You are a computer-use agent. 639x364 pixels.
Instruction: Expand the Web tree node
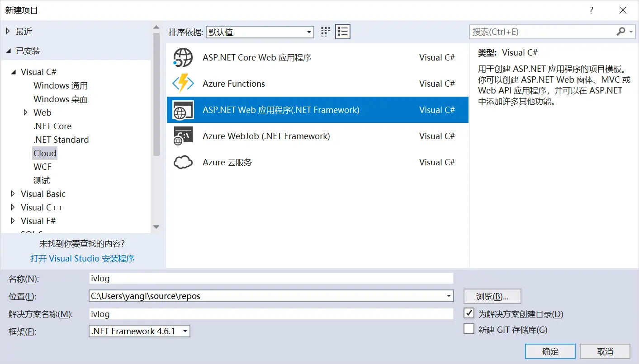click(x=26, y=112)
